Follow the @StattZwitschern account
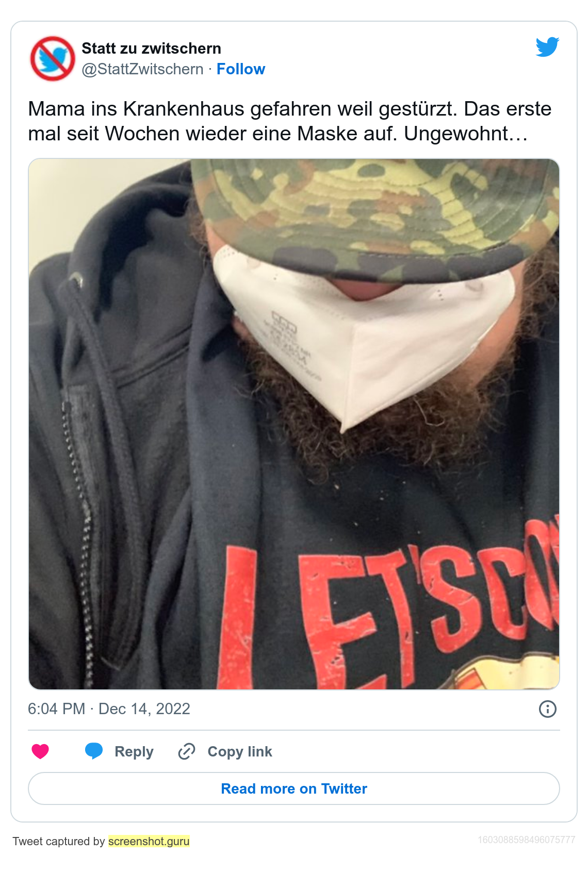The height and width of the screenshot is (870, 588). point(241,69)
